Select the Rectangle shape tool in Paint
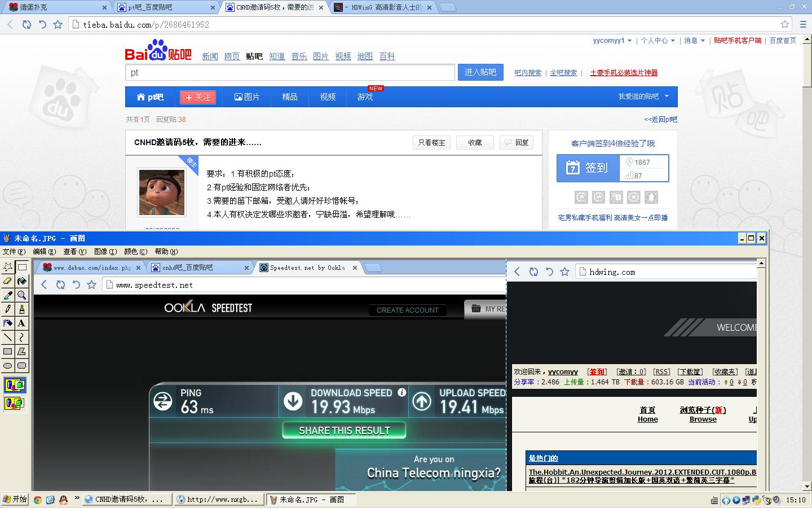812x508 pixels. pyautogui.click(x=8, y=352)
